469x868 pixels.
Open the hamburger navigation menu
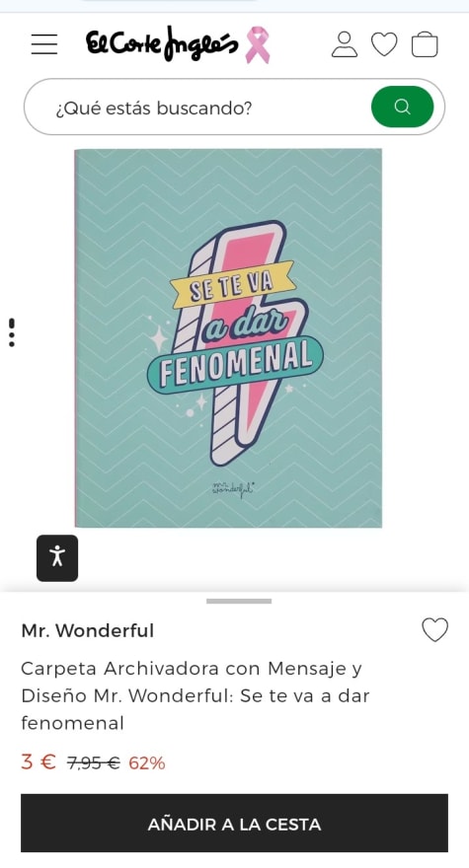click(x=44, y=44)
